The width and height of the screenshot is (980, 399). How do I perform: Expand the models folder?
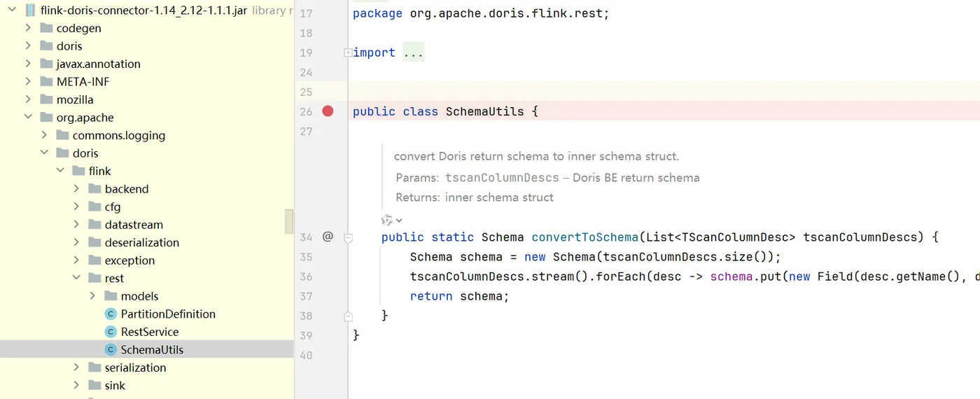click(x=92, y=296)
